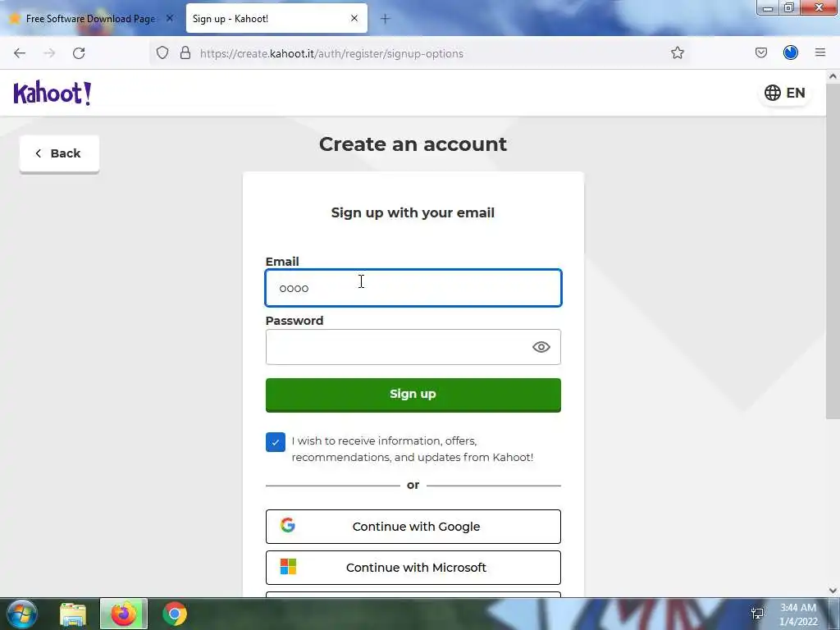
Task: Click the Kahoot! logo
Action: [x=52, y=94]
